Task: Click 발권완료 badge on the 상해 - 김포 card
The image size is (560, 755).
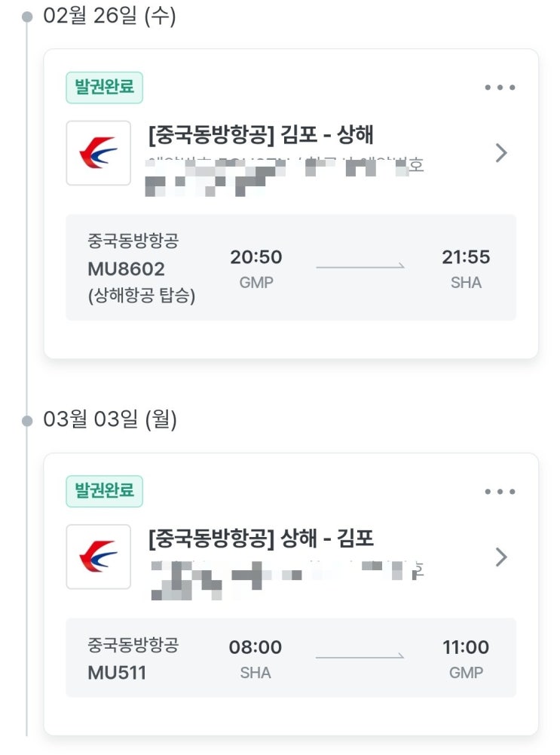Action: coord(104,492)
